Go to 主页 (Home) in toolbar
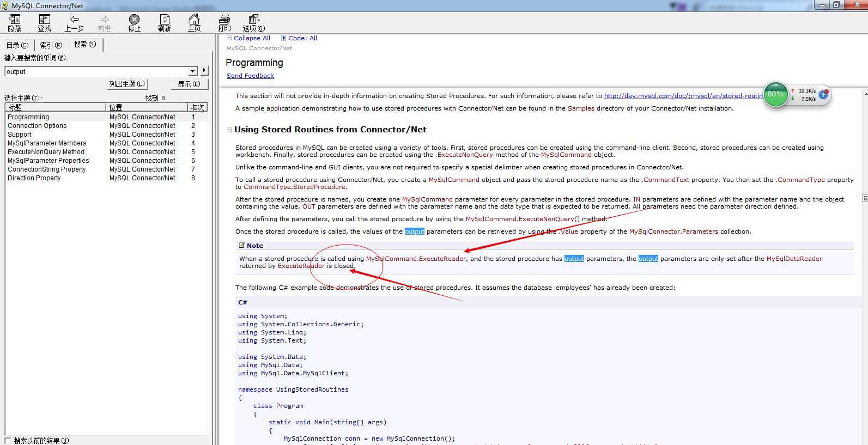 pos(194,23)
